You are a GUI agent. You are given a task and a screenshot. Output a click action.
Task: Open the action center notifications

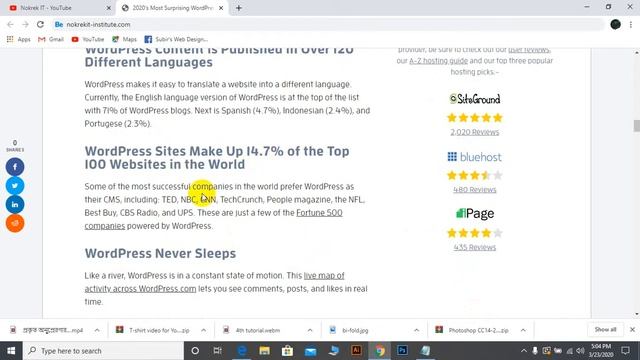tap(625, 351)
